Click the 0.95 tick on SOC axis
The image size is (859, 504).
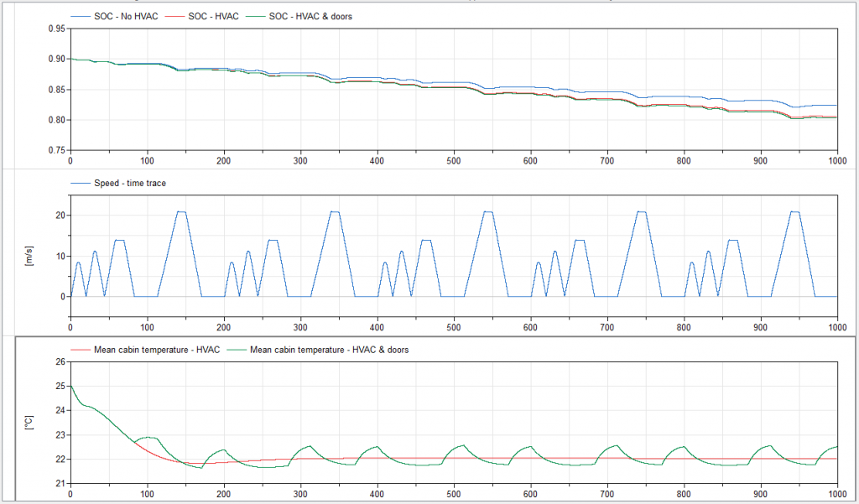click(56, 29)
